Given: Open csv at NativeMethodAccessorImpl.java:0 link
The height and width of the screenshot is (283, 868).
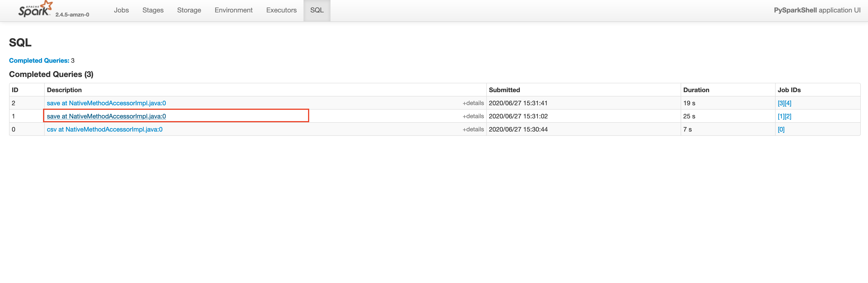Looking at the screenshot, I should 104,129.
